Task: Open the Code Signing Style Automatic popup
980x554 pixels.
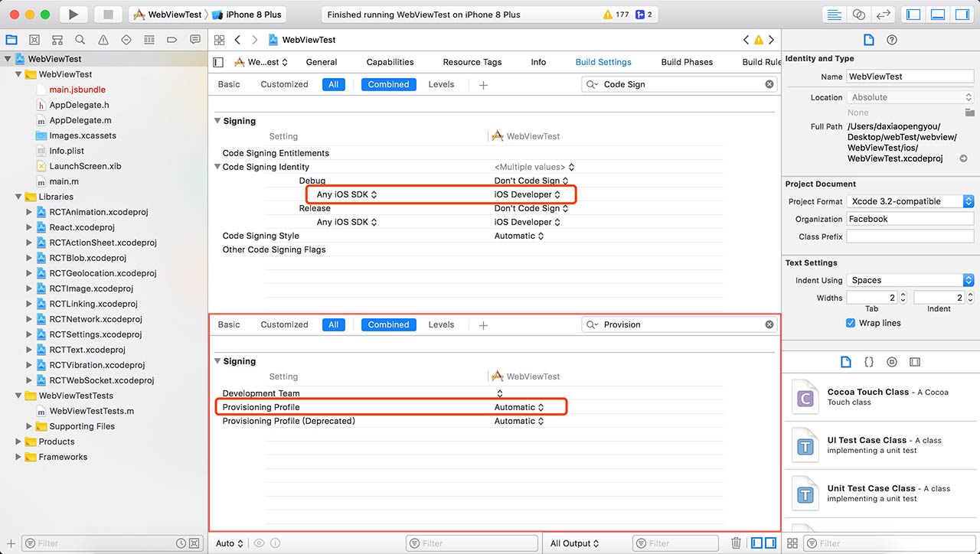Action: point(519,236)
